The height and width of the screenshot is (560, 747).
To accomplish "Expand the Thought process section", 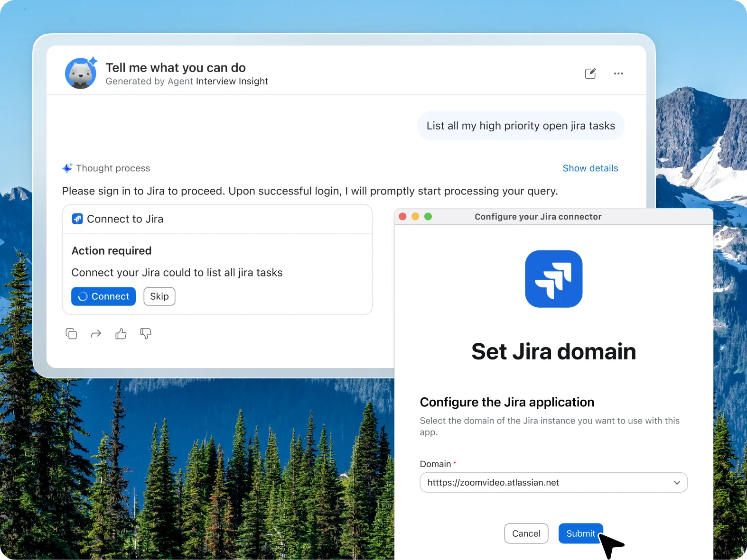I will click(x=113, y=168).
